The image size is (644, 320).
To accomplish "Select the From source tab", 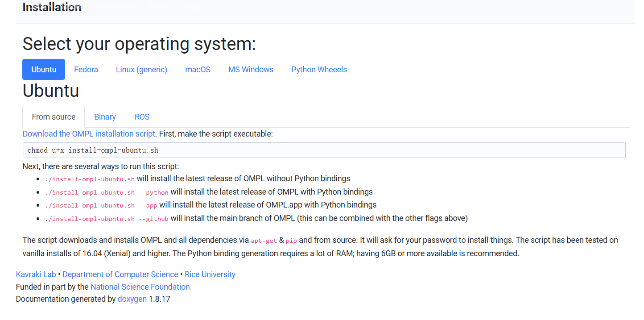I will (x=53, y=116).
